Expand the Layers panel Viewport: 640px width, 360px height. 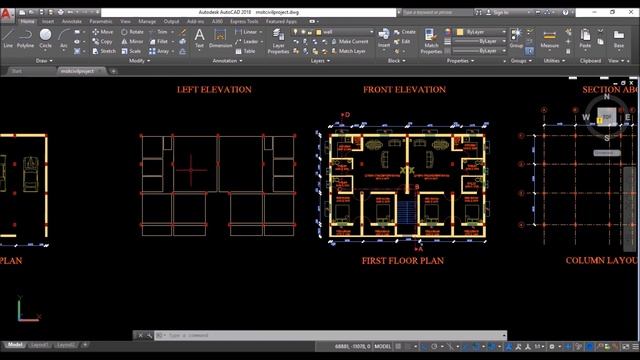click(320, 61)
